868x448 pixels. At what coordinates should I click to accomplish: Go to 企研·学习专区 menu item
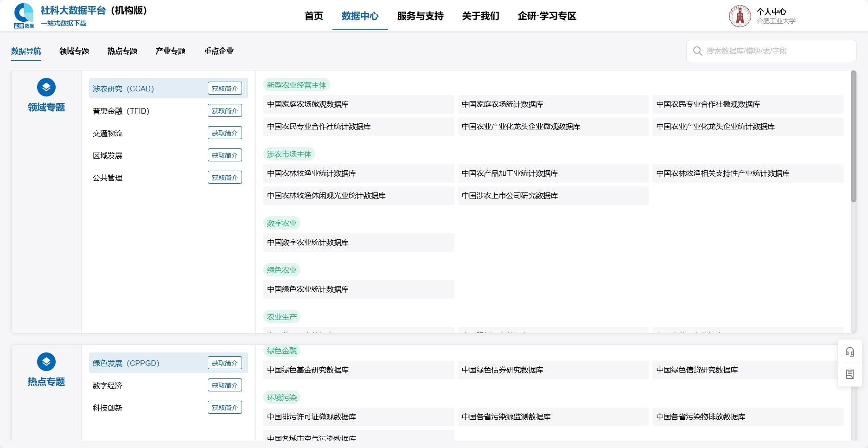tap(547, 16)
